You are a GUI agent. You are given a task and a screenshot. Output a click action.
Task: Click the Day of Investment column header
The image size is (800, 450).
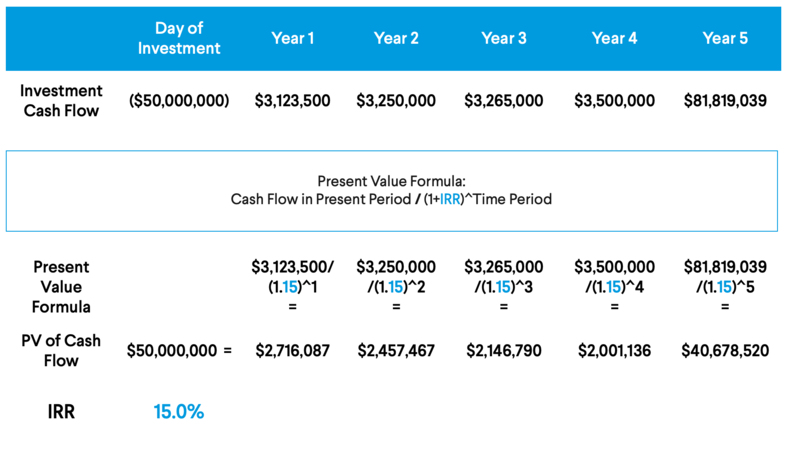(x=179, y=38)
